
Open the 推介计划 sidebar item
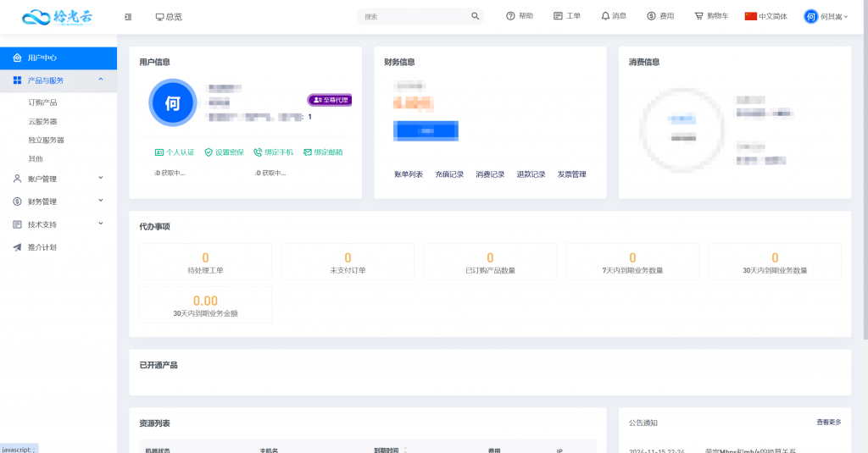pyautogui.click(x=42, y=247)
